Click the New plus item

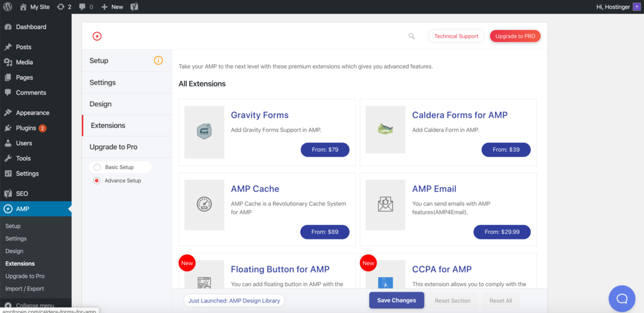112,6
